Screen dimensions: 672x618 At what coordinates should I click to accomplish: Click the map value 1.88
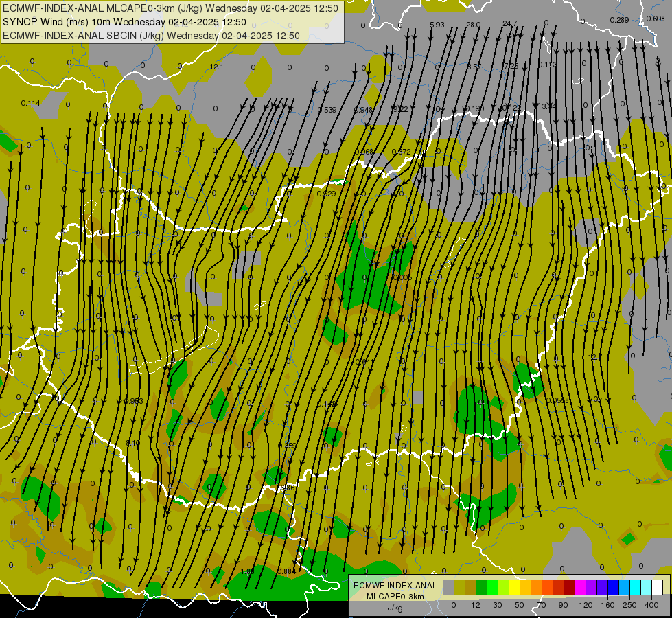(x=247, y=571)
